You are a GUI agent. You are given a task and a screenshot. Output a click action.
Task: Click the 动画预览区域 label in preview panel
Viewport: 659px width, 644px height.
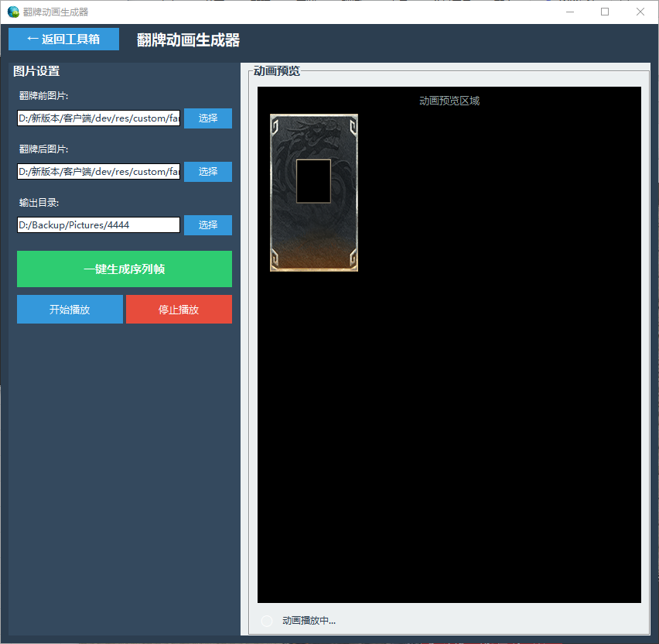tap(449, 100)
